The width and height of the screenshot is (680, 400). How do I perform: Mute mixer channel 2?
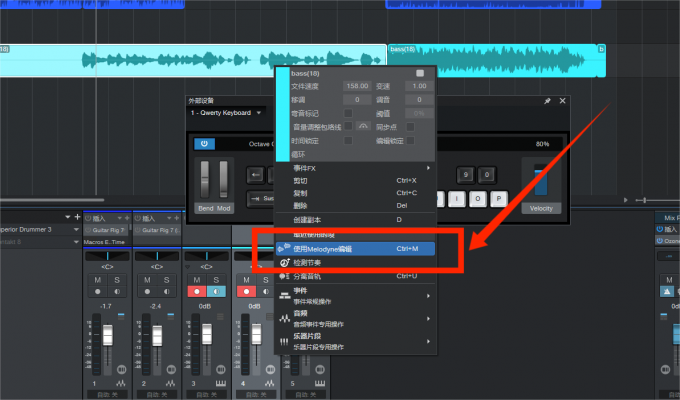[147, 280]
